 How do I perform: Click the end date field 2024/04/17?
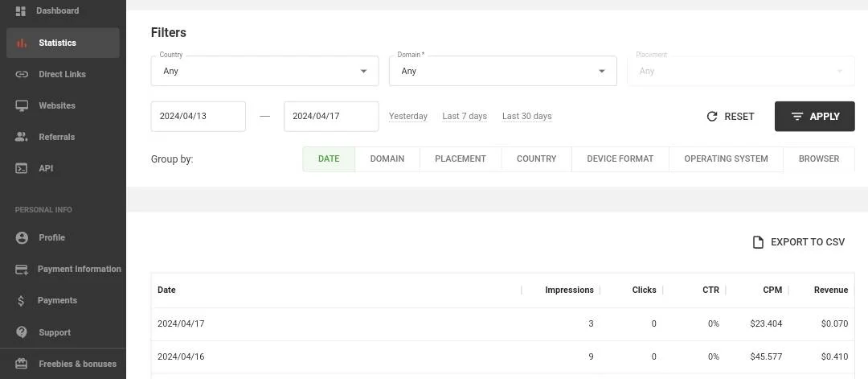click(x=331, y=117)
